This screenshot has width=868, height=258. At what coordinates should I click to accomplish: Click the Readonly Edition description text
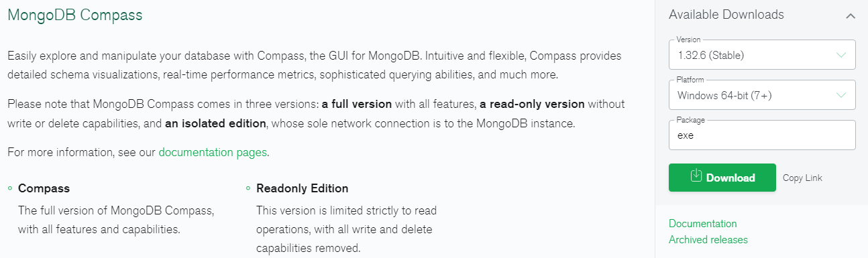click(346, 229)
